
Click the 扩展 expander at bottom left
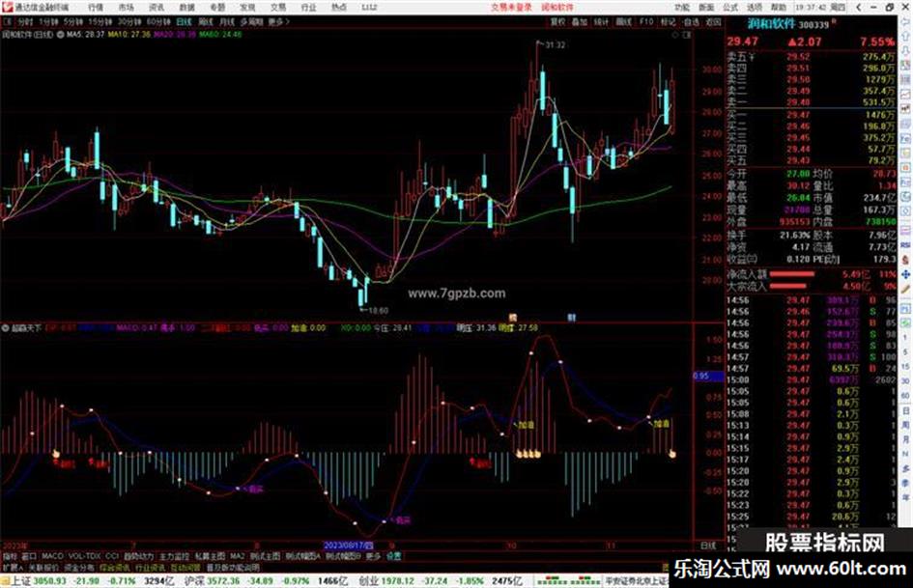tap(13, 568)
